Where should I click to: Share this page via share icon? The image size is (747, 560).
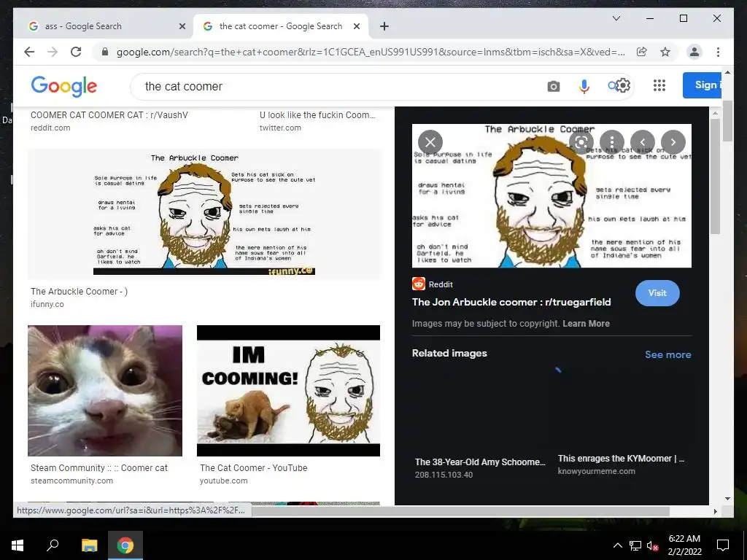pos(642,52)
